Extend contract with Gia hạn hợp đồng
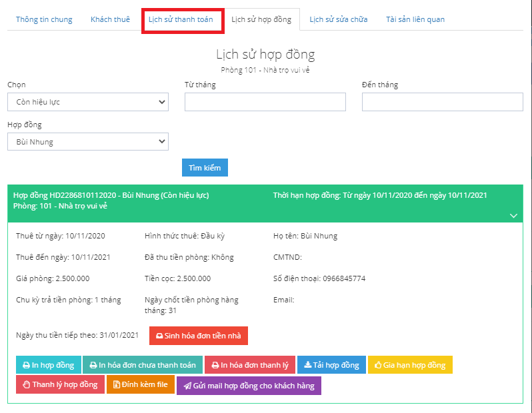This screenshot has height=413, width=532. click(410, 365)
